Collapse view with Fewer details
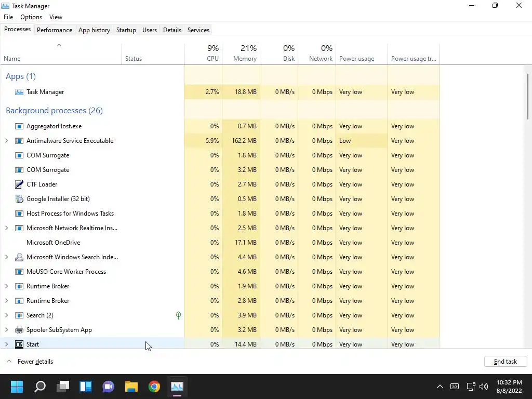The width and height of the screenshot is (532, 399). 30,362
